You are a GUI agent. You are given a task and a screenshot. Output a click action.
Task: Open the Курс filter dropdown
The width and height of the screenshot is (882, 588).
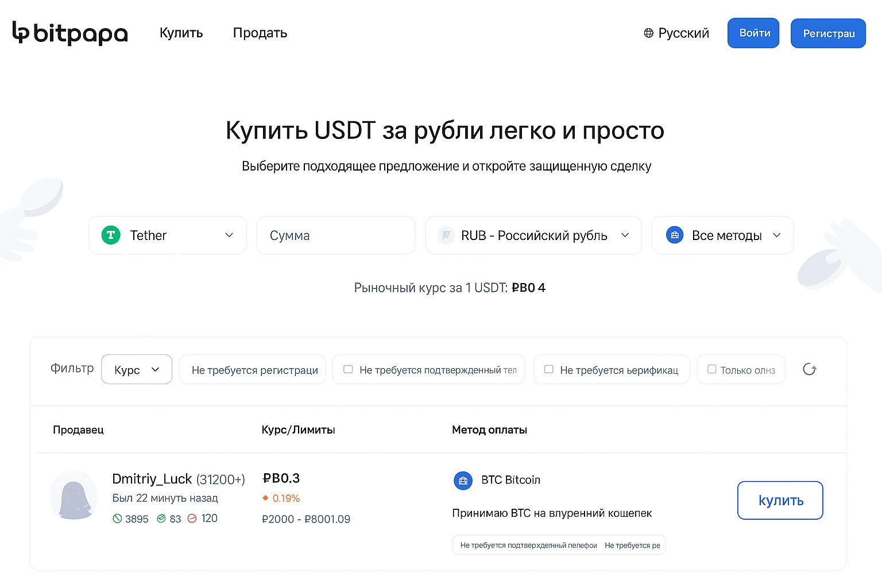(x=137, y=369)
